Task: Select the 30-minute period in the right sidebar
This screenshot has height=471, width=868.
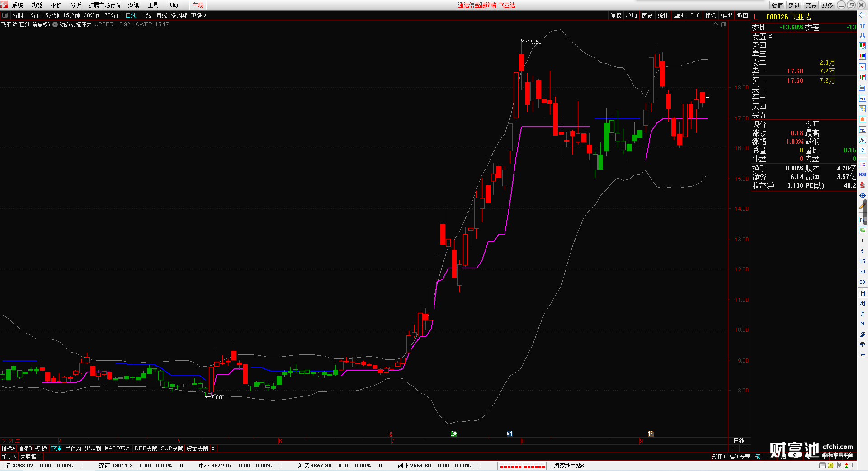Action: [862, 272]
